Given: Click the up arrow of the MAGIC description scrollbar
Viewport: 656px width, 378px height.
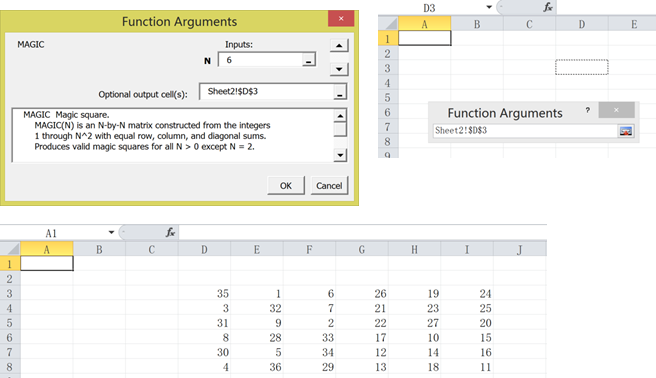Looking at the screenshot, I should tap(340, 115).
